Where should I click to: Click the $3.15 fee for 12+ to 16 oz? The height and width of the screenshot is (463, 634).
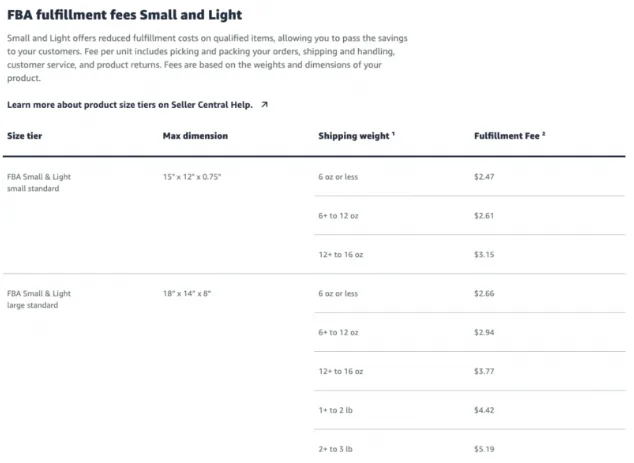(484, 254)
